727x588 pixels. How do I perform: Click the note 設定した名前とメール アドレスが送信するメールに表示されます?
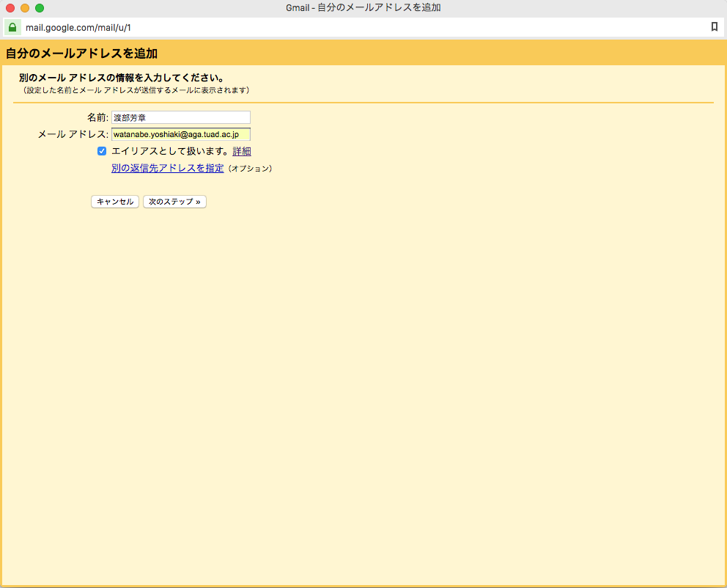137,90
